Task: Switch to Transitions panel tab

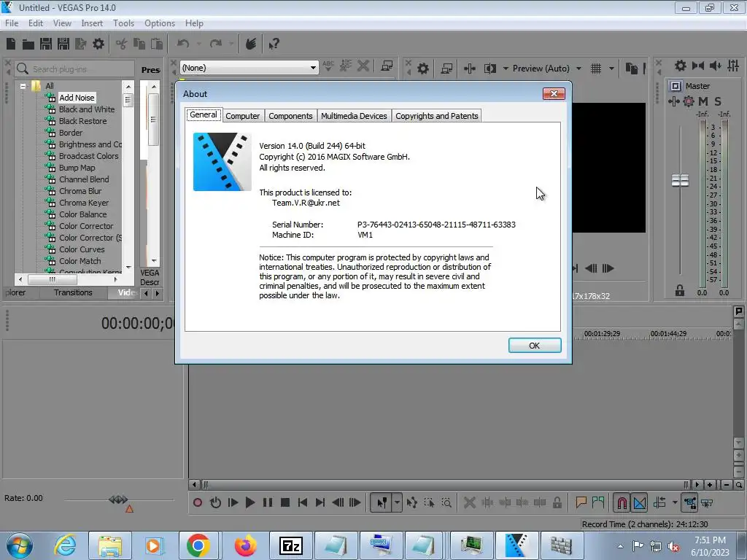Action: tap(73, 292)
